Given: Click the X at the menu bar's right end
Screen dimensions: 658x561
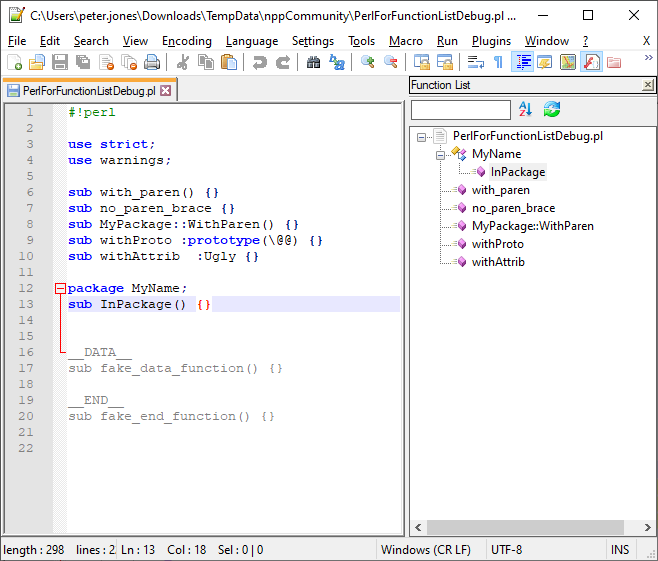Looking at the screenshot, I should click(x=646, y=41).
